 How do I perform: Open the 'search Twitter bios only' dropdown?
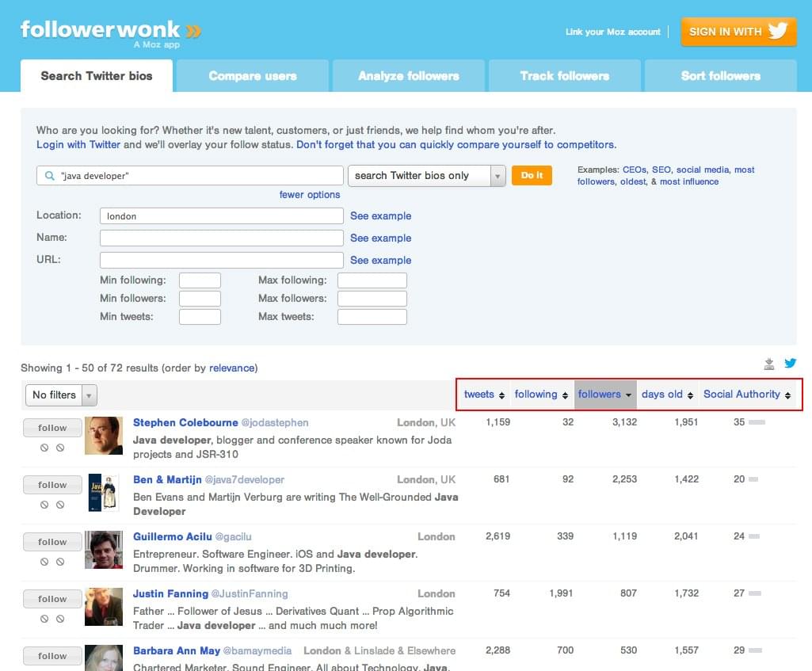427,176
